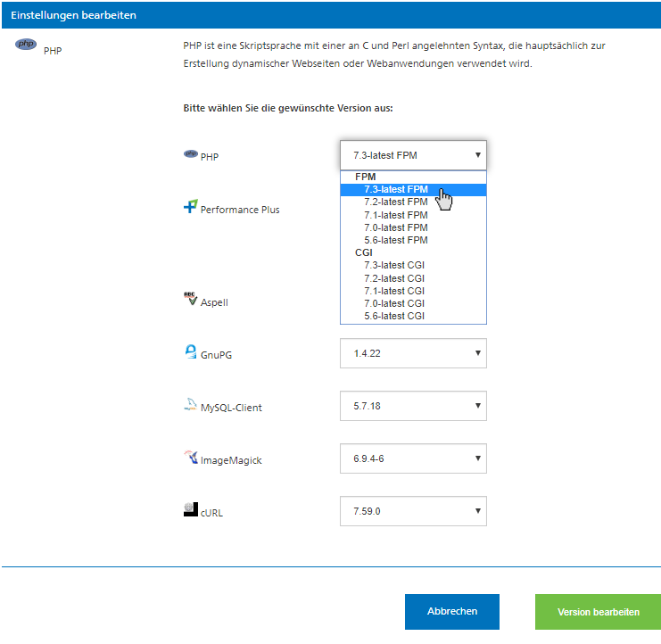This screenshot has width=661, height=644.
Task: Collapse the PHP version dropdown
Action: point(413,155)
